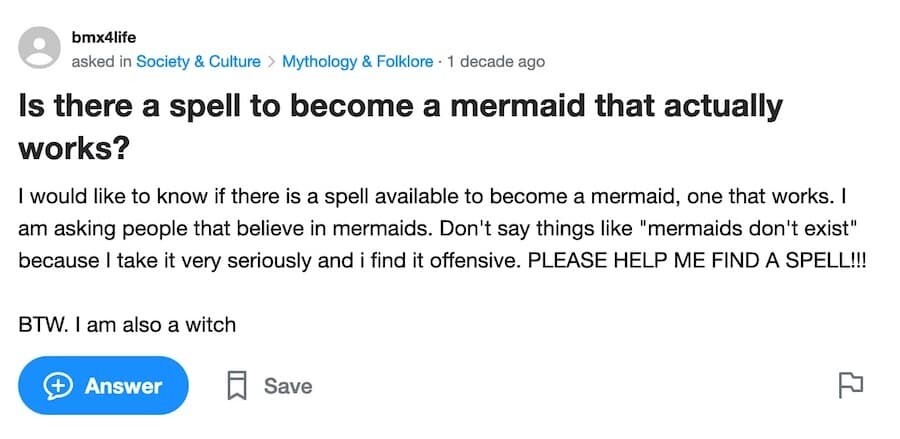Click the breadcrumb chevron between categories
The image size is (900, 439).
tap(271, 61)
